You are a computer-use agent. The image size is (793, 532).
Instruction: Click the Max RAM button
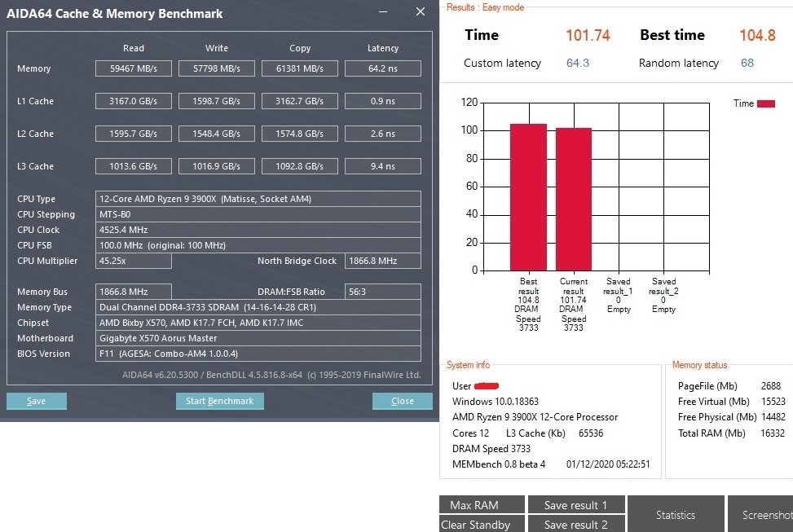pos(482,504)
